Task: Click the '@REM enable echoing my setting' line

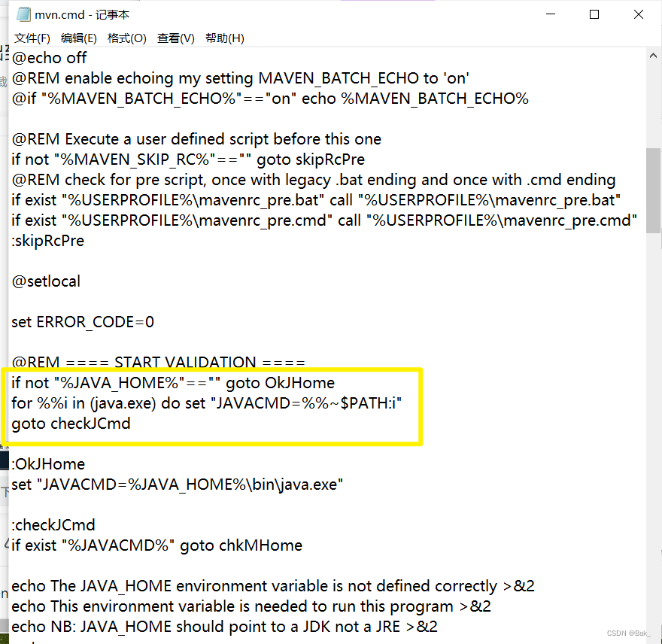Action: pyautogui.click(x=240, y=78)
